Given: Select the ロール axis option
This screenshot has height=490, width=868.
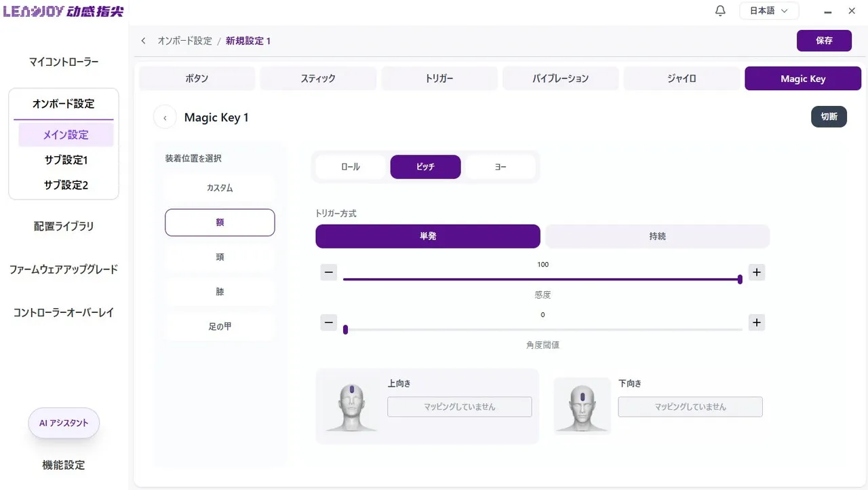Looking at the screenshot, I should point(351,167).
